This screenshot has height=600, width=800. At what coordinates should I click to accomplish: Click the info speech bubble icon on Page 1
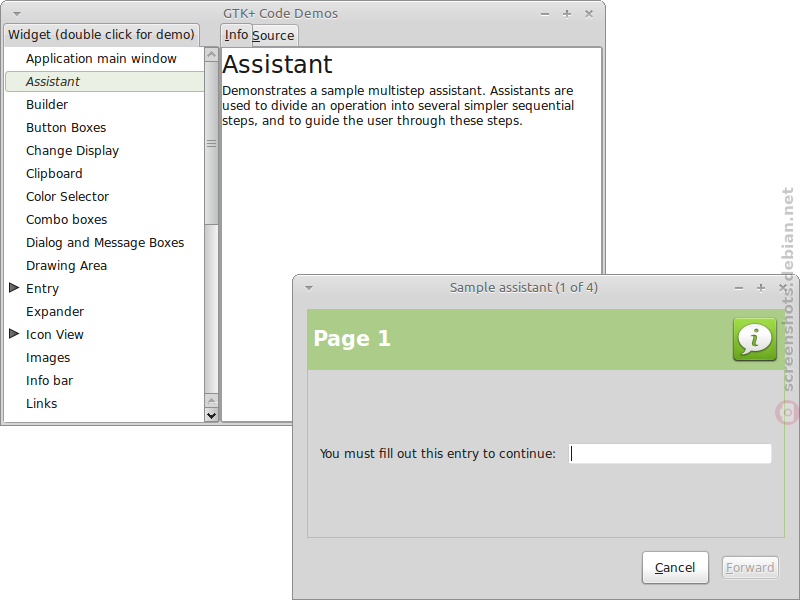coord(755,339)
